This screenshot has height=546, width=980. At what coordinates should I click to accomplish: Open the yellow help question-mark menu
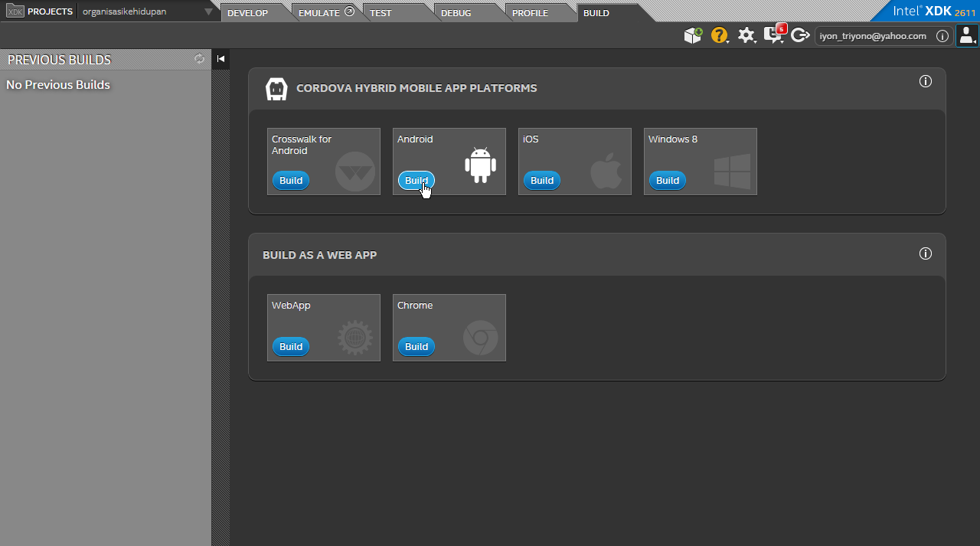pyautogui.click(x=720, y=35)
